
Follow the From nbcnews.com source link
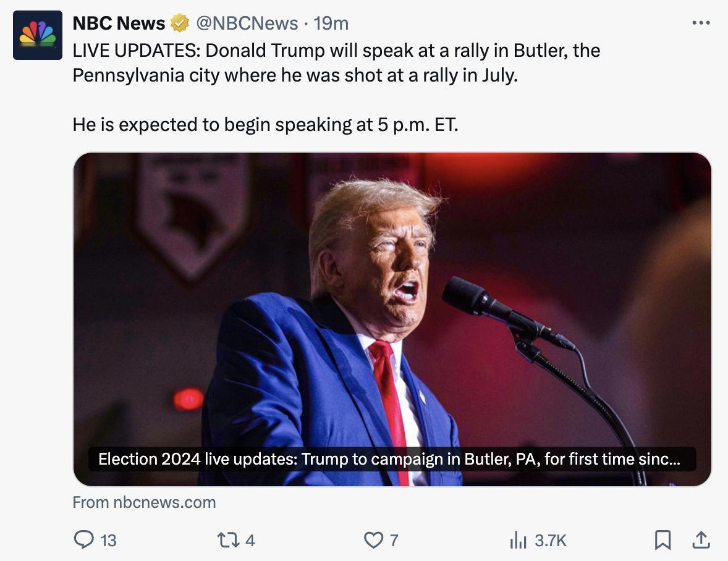(144, 502)
